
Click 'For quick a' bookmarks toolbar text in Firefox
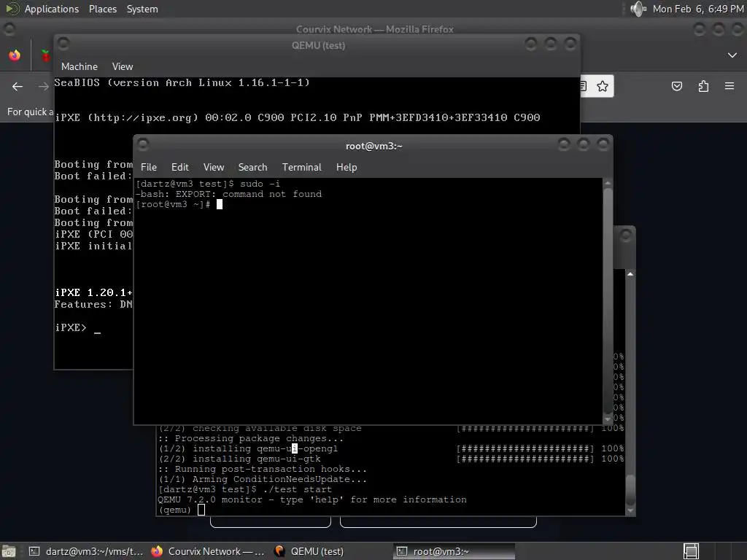29,112
